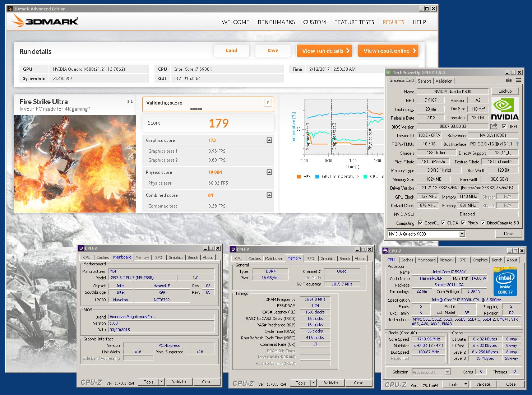Open SPD tab in Memory CPU-Z window

pyautogui.click(x=311, y=259)
